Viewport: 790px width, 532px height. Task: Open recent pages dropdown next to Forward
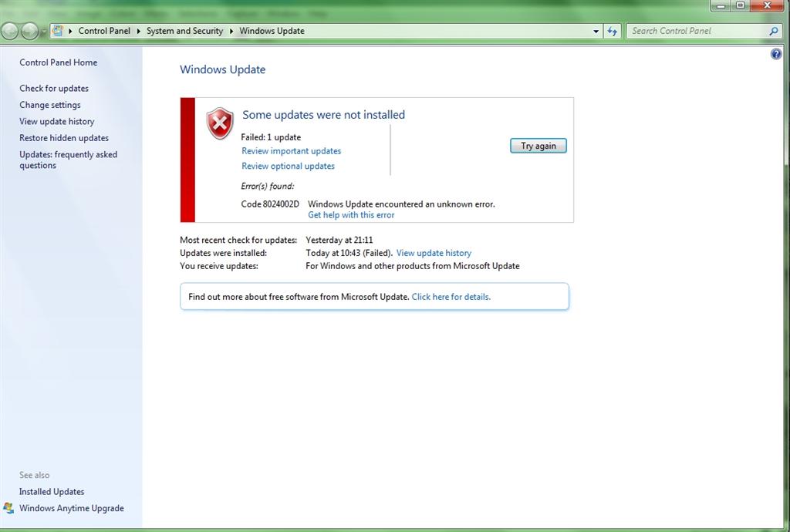point(43,32)
